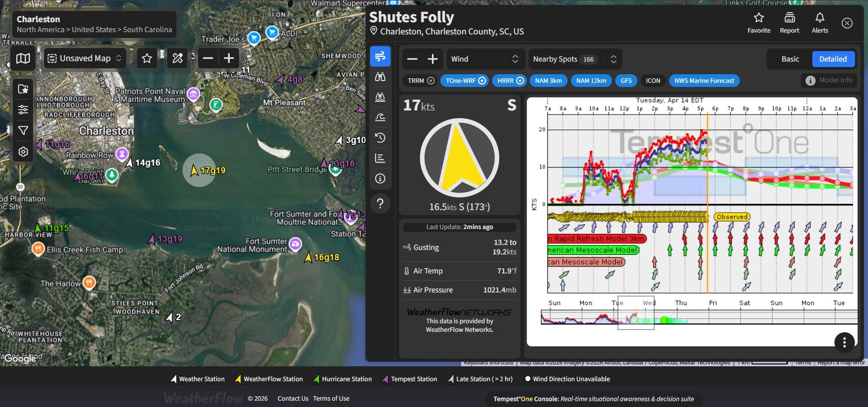Decrease graph zoom with minus button

coord(412,59)
